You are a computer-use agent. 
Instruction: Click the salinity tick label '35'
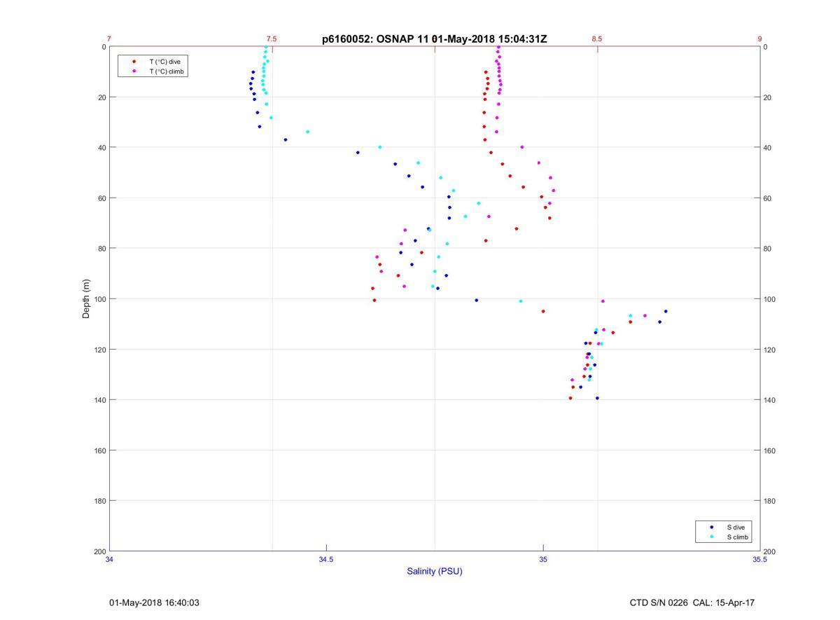543,559
